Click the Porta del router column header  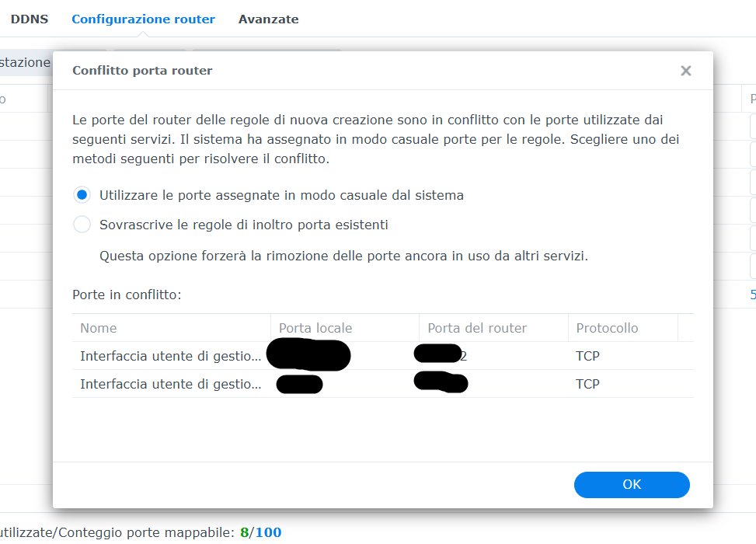click(x=493, y=328)
